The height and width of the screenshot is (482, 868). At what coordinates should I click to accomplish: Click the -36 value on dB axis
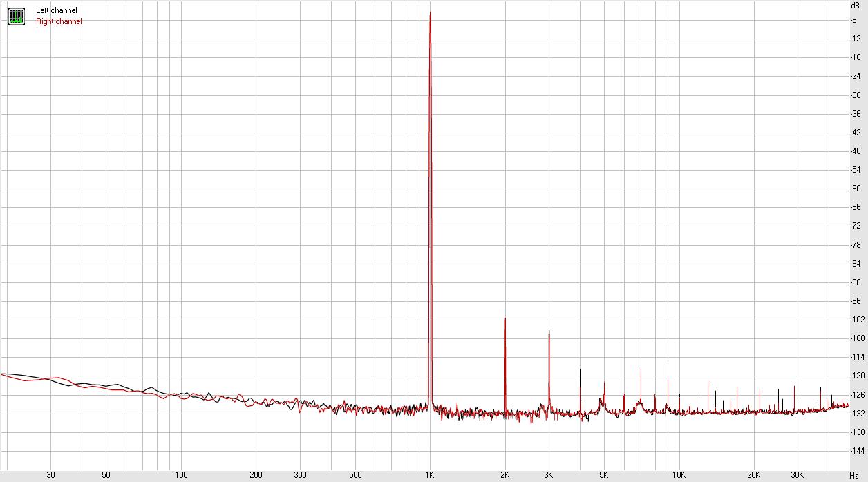(x=856, y=113)
